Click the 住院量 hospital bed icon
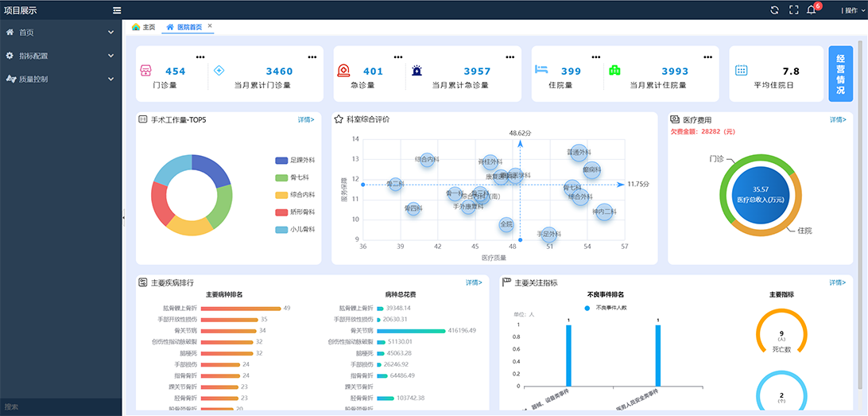 (x=541, y=70)
